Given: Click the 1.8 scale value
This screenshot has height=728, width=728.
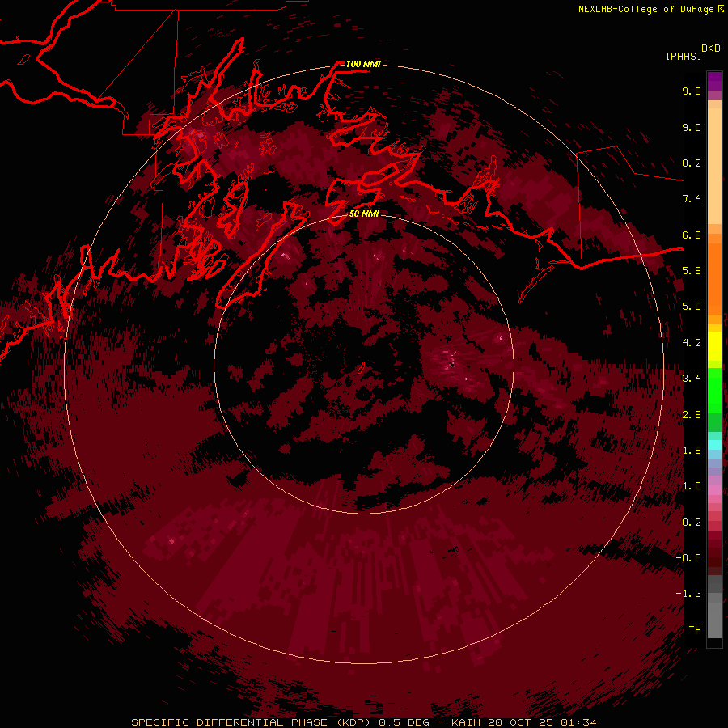Looking at the screenshot, I should point(692,451).
